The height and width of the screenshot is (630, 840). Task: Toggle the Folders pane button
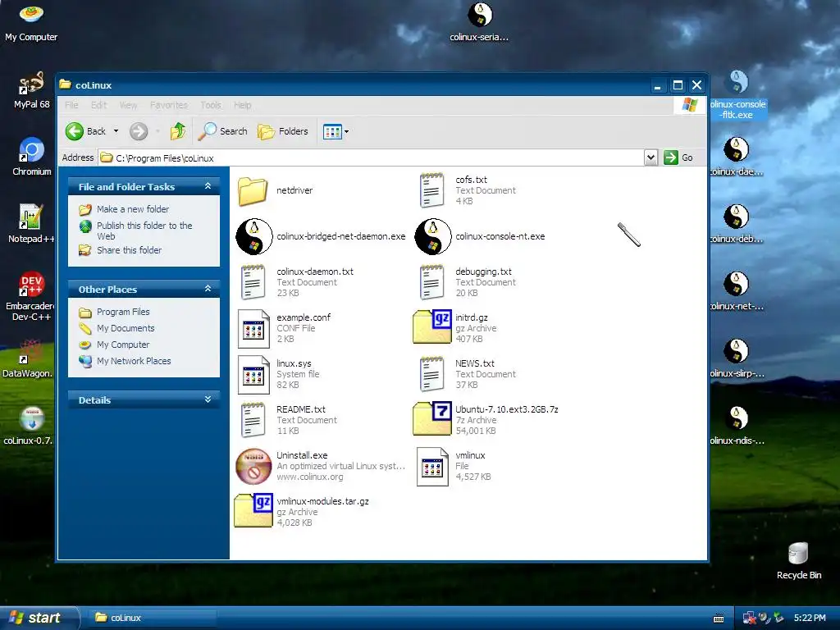tap(283, 131)
